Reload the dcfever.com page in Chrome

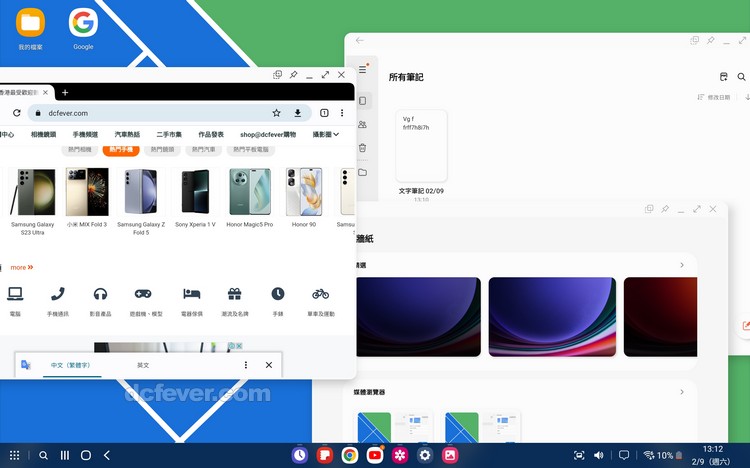(x=17, y=113)
